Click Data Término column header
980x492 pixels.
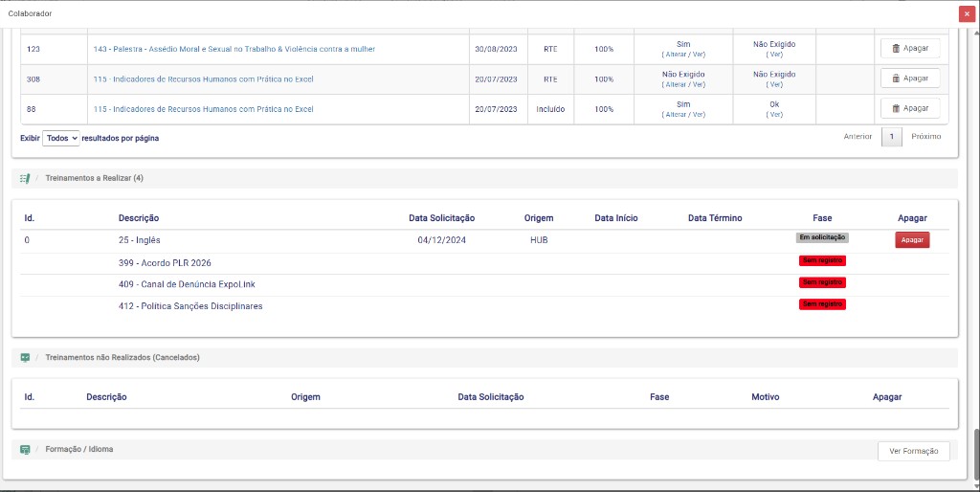(x=715, y=218)
